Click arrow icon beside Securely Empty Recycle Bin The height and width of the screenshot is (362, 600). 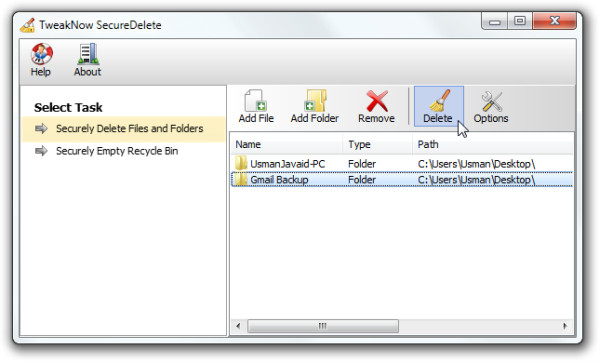tap(41, 151)
